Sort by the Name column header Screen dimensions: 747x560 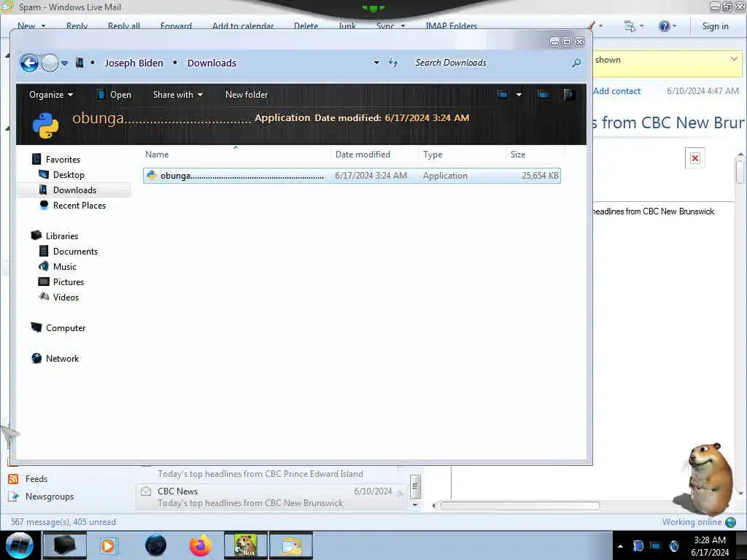click(x=236, y=155)
